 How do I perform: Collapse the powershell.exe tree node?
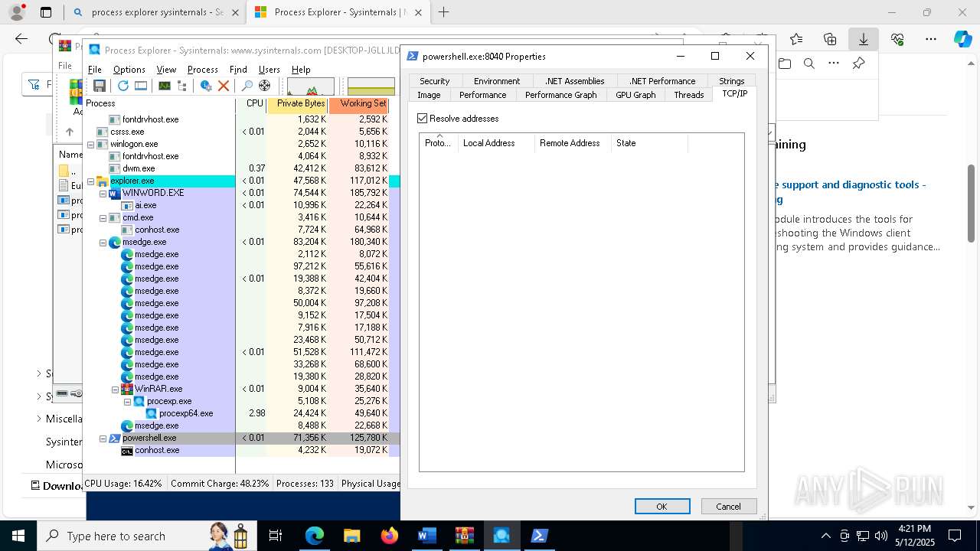[103, 438]
